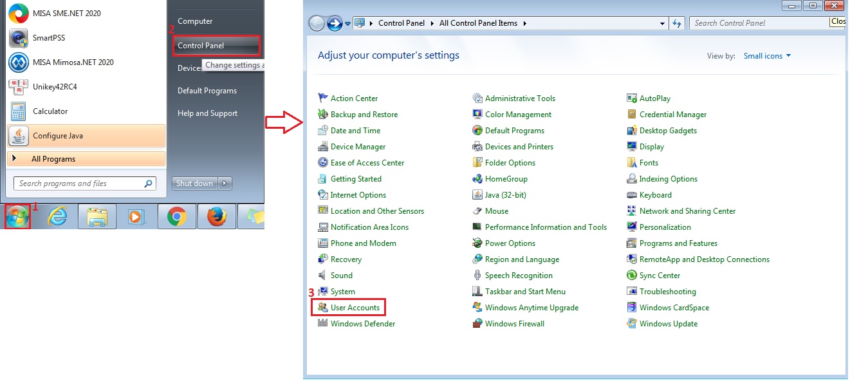Click the Control Panel back arrow button

pyautogui.click(x=317, y=24)
